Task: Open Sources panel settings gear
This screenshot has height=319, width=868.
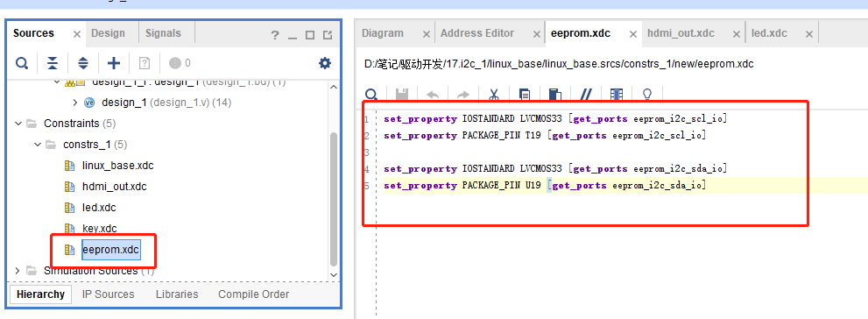Action: (325, 63)
